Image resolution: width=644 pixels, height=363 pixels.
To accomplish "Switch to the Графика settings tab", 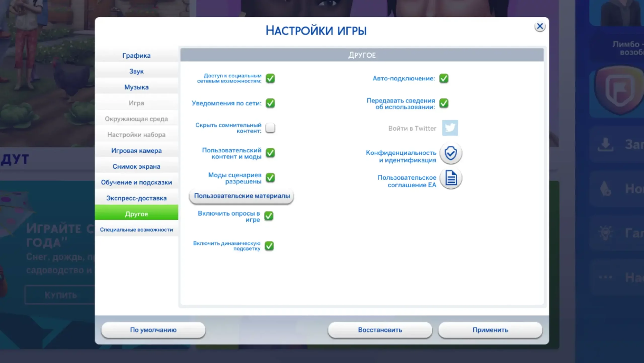I will tap(136, 55).
